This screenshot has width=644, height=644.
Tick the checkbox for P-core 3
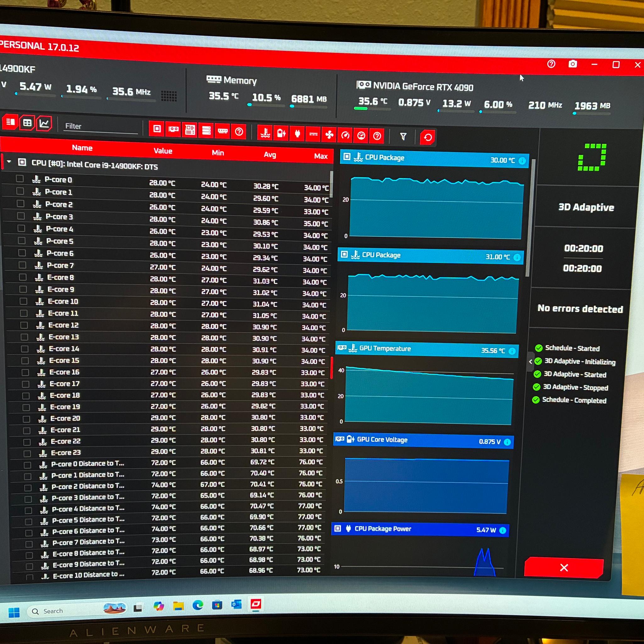[x=21, y=216]
